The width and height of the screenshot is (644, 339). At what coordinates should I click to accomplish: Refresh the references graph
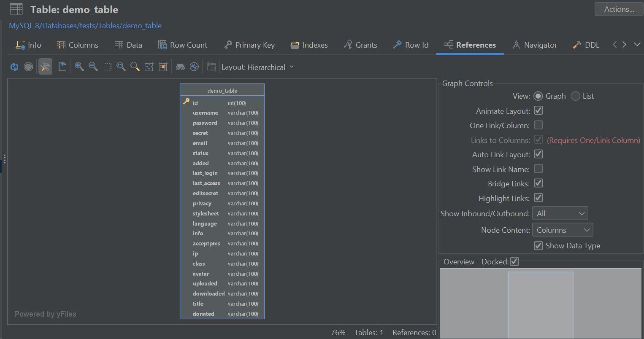point(14,67)
